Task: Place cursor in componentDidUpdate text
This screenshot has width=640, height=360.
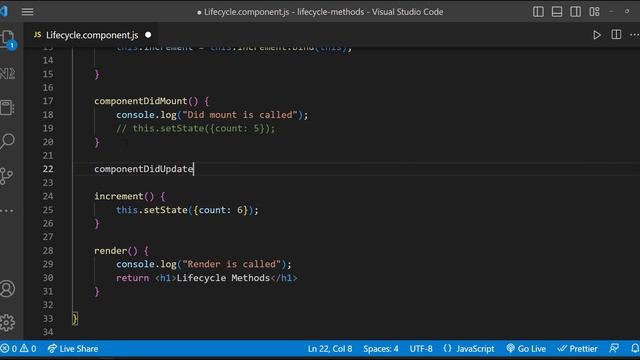Action: click(144, 169)
